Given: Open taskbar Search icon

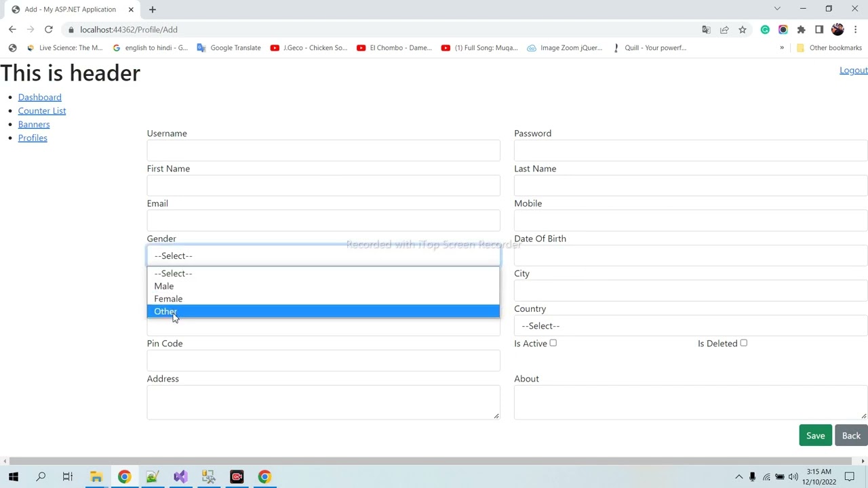Looking at the screenshot, I should coord(41,477).
